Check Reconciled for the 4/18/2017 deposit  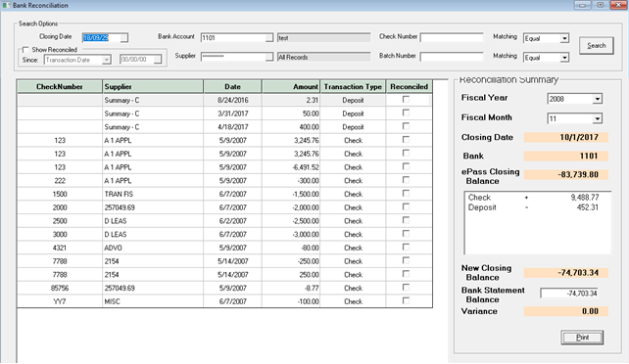pyautogui.click(x=406, y=126)
